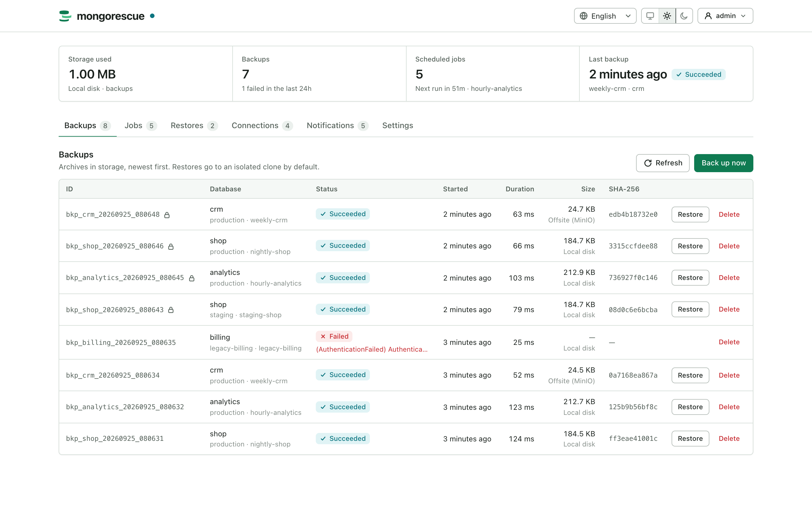Click the mongorescue logo icon

tap(65, 16)
